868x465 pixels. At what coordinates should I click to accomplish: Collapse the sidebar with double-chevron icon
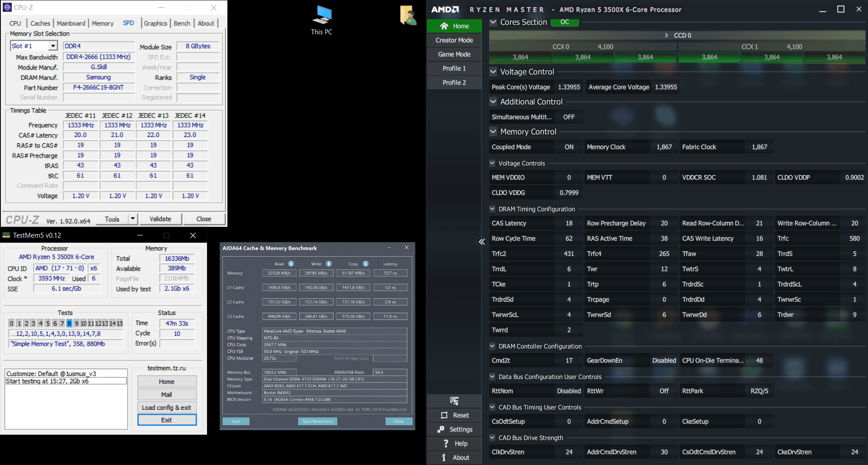tap(482, 242)
